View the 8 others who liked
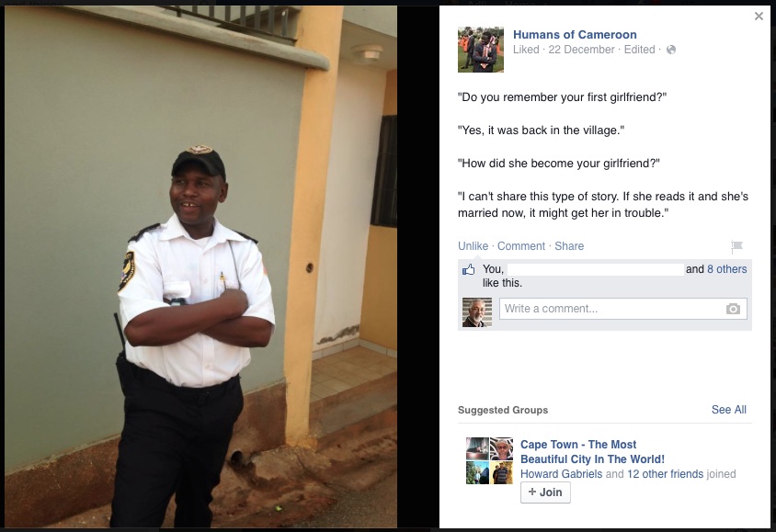The height and width of the screenshot is (532, 776). (x=727, y=269)
